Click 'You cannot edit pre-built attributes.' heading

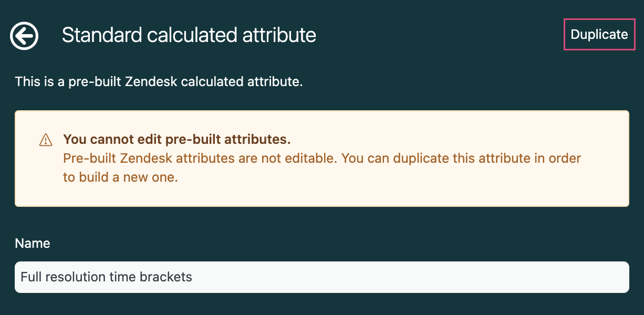click(x=176, y=140)
